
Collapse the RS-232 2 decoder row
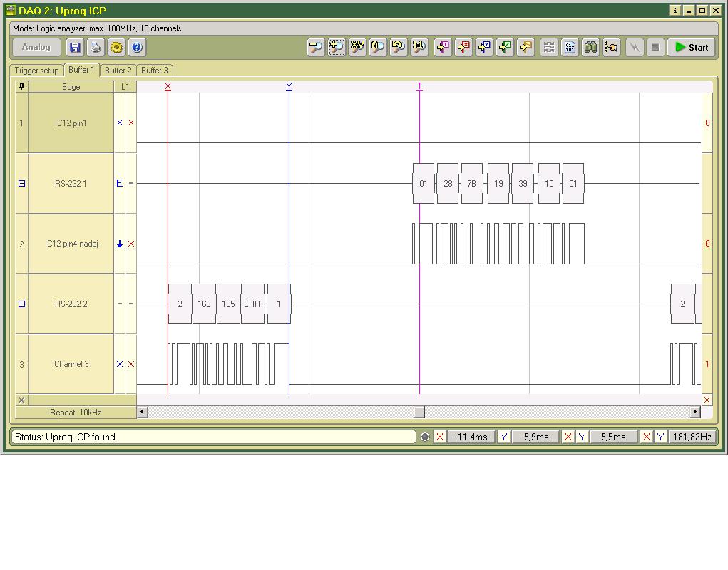pyautogui.click(x=22, y=304)
